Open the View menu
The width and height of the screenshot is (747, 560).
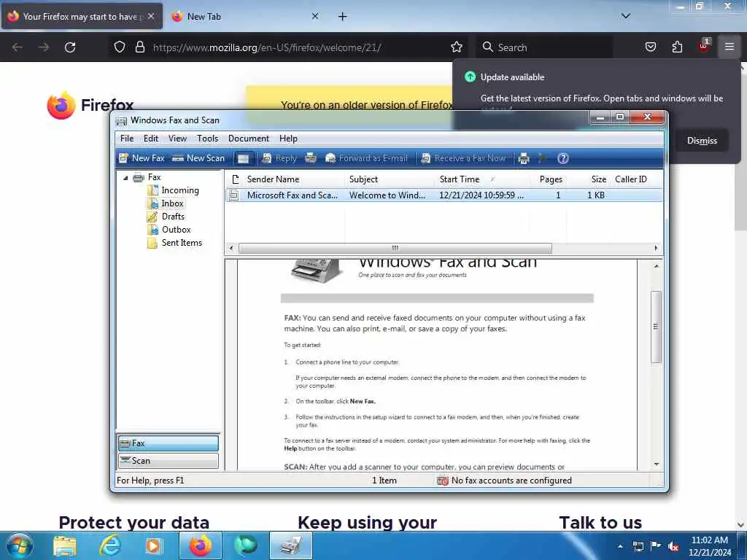(x=177, y=139)
